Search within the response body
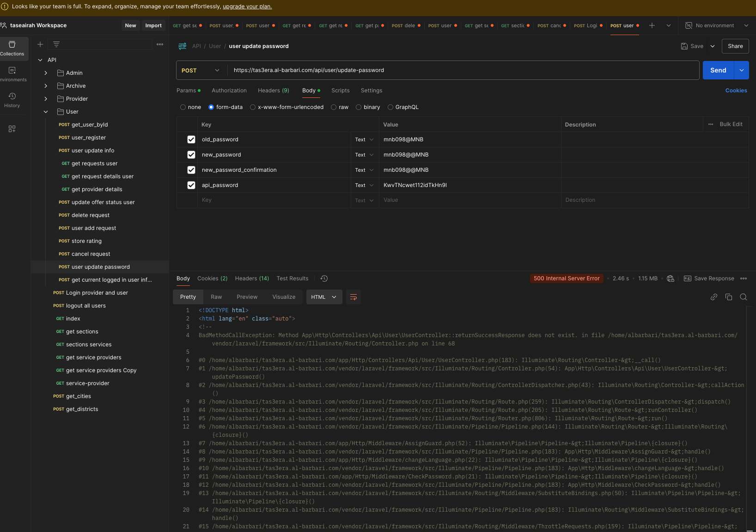The image size is (756, 532). tap(744, 297)
